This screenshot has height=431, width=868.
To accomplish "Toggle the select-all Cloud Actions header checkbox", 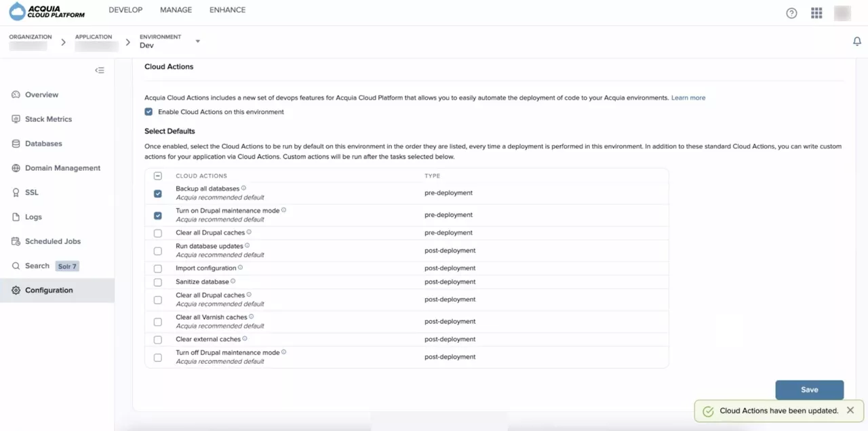I will pos(158,176).
